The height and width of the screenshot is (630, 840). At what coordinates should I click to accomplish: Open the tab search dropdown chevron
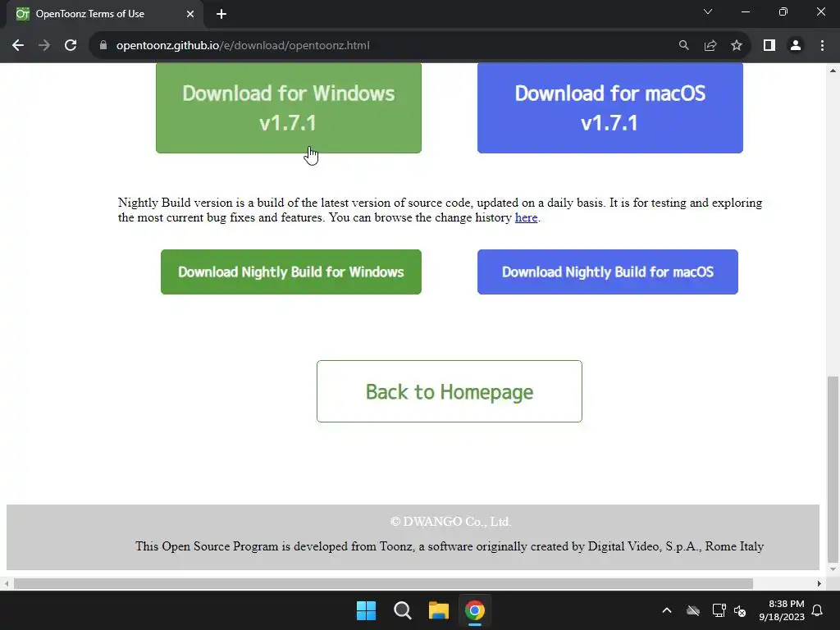click(x=708, y=11)
